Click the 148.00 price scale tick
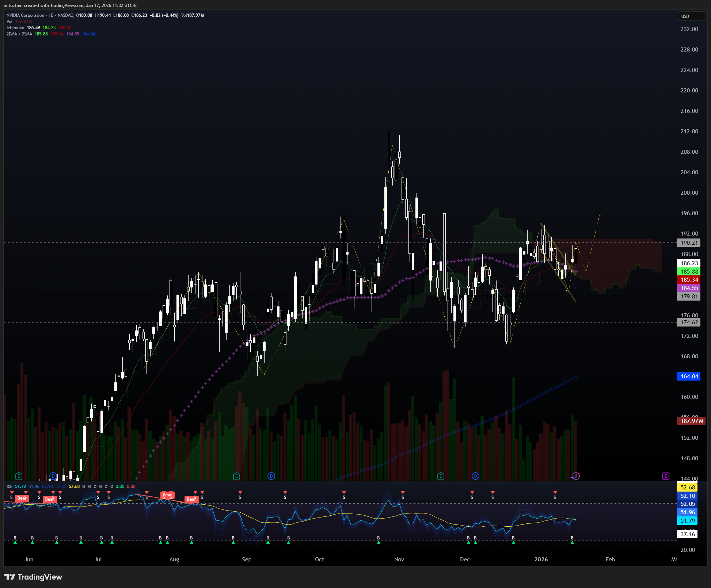Screen dimensions: 711x588 pyautogui.click(x=689, y=458)
